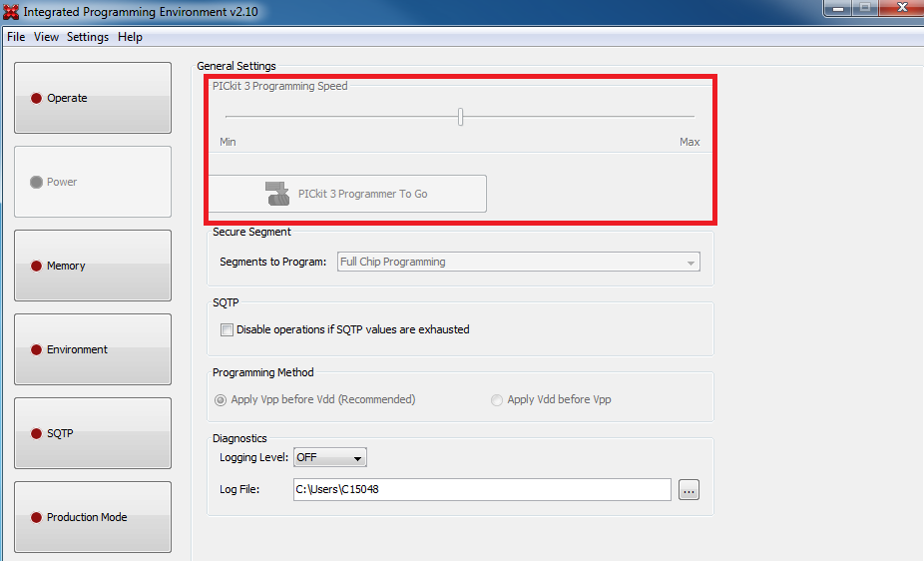Screen dimensions: 924x561
Task: Open the View menu
Action: (46, 37)
